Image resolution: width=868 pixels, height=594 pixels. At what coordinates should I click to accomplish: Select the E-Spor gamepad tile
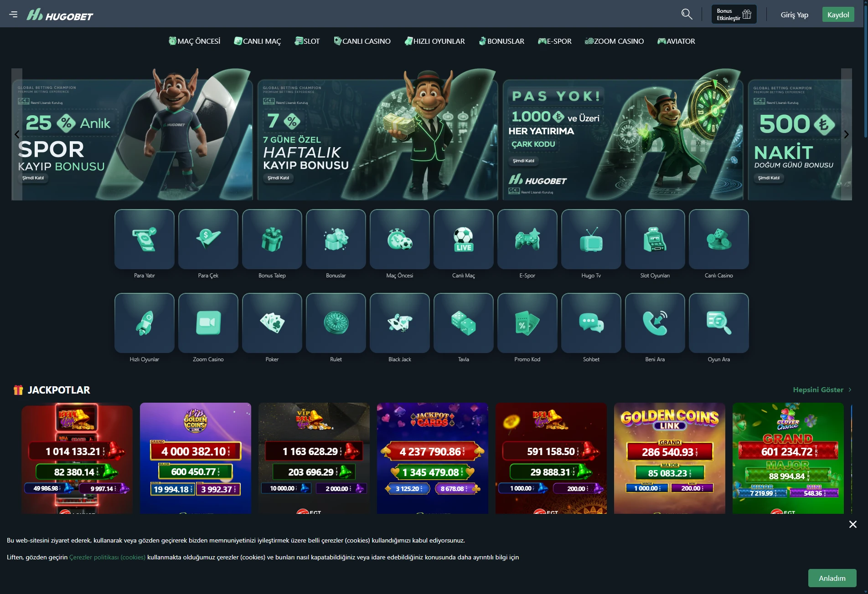point(527,239)
